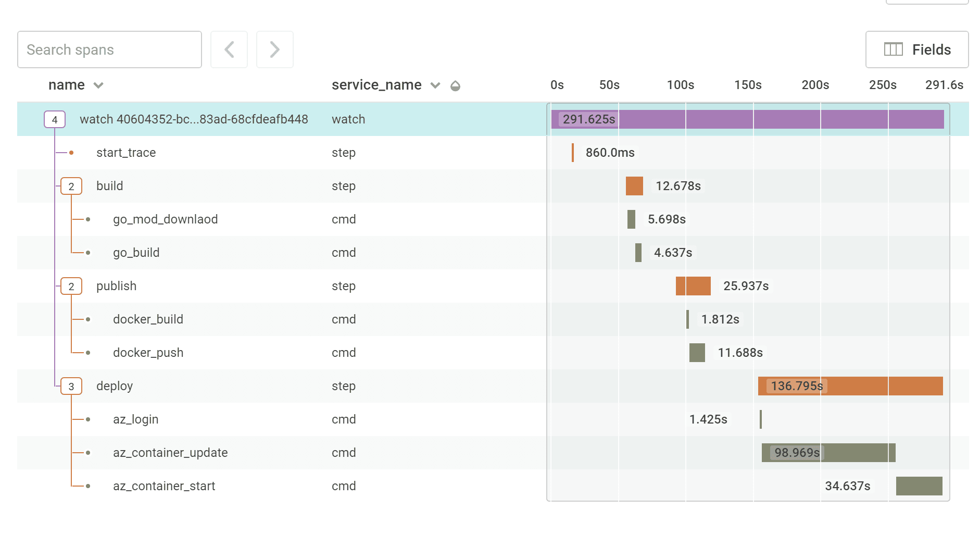Image resolution: width=980 pixels, height=547 pixels.
Task: Click the Search spans input field
Action: (x=109, y=49)
